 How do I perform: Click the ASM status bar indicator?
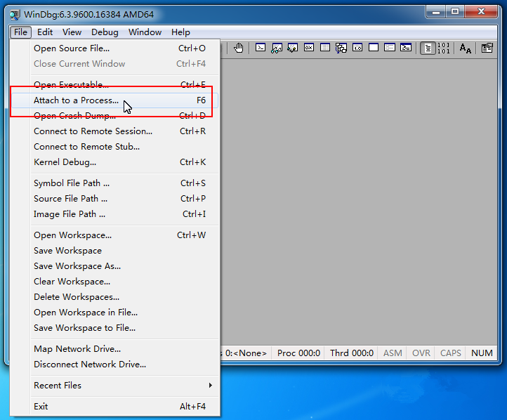(393, 353)
